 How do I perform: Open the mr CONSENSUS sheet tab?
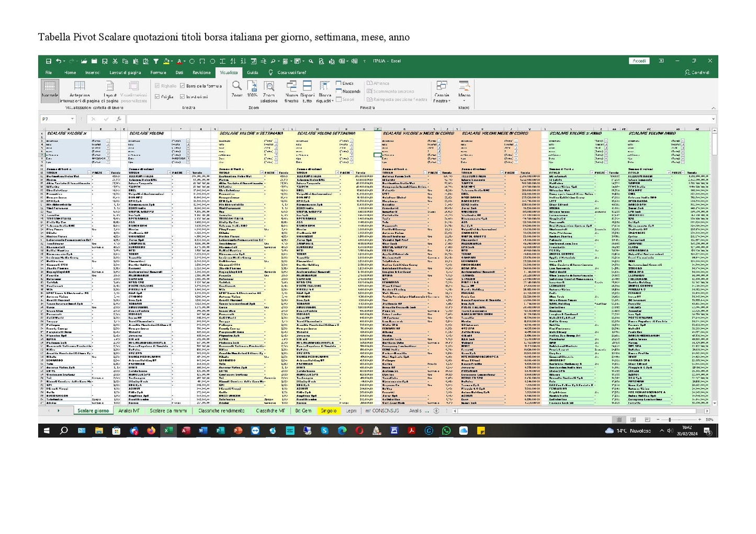point(382,411)
